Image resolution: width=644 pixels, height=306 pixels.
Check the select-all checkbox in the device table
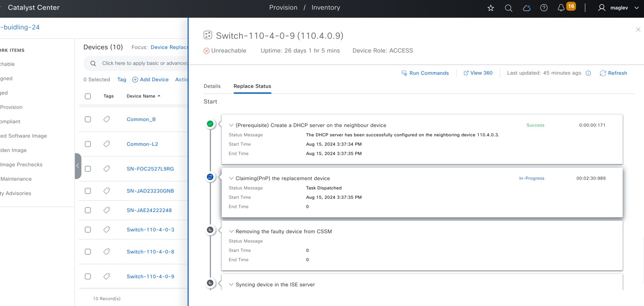tap(88, 96)
